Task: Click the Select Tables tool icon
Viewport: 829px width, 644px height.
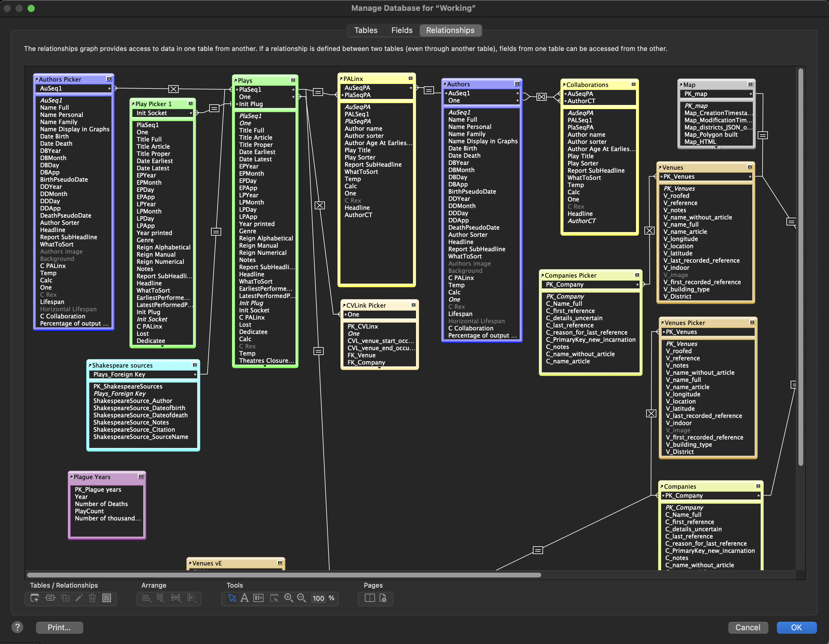Action: [x=274, y=598]
